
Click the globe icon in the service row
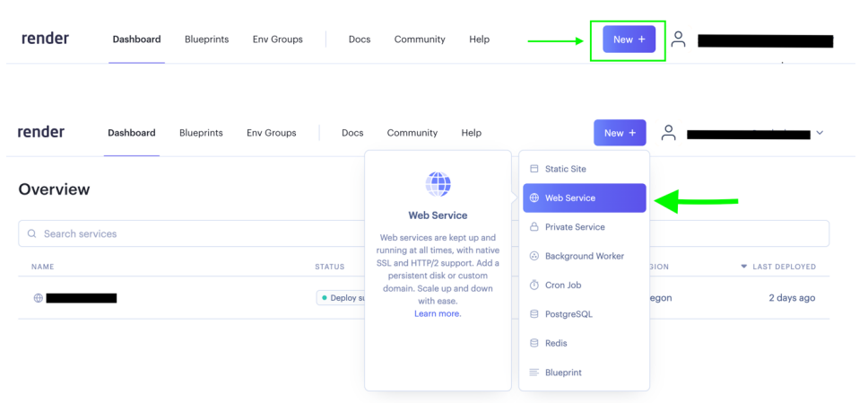pyautogui.click(x=39, y=298)
